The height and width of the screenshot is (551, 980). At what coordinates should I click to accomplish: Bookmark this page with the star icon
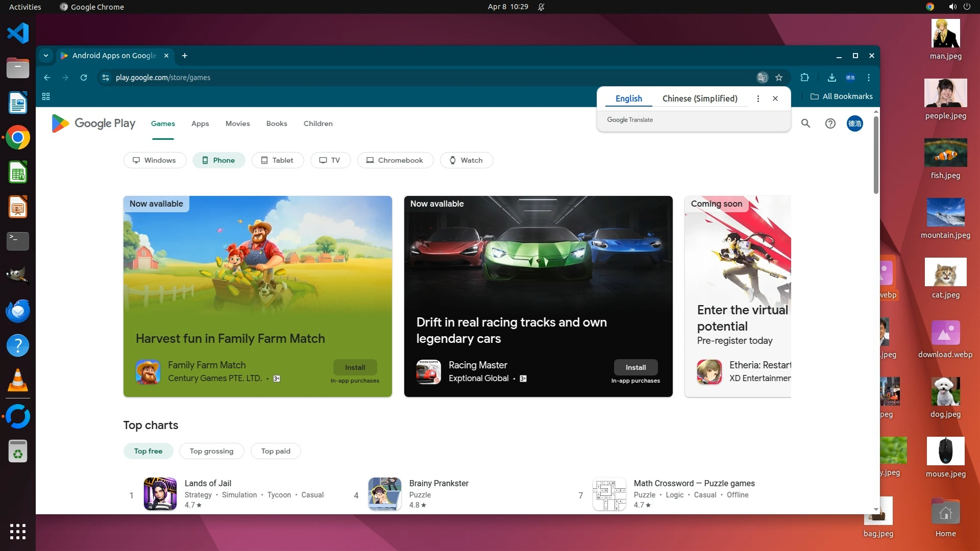pos(779,78)
